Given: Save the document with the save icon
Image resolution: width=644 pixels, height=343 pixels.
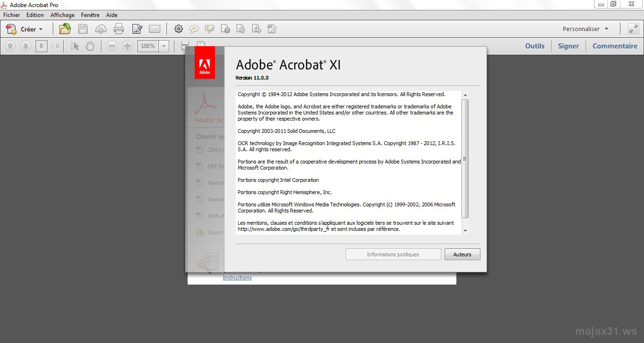Looking at the screenshot, I should pos(83,29).
